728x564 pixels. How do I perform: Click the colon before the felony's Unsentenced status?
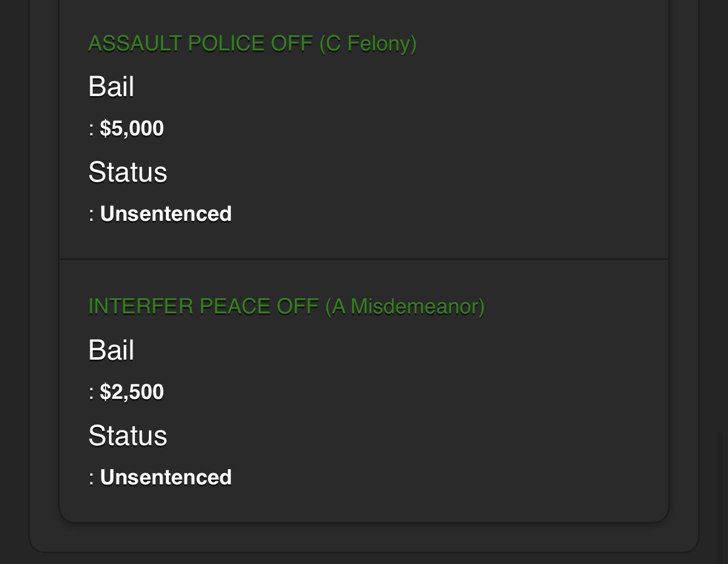pos(91,215)
